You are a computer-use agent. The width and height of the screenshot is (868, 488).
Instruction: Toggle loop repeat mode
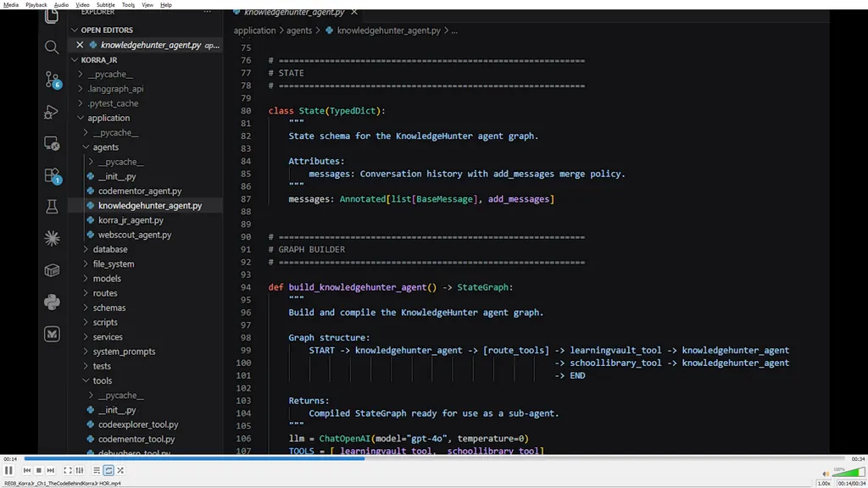[x=108, y=470]
